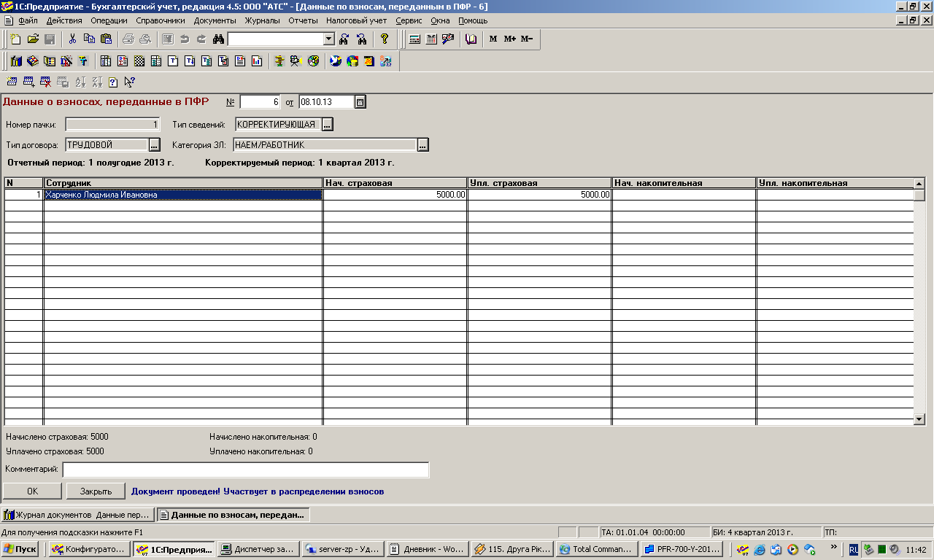
Task: Open the Отчеты menu
Action: [x=303, y=20]
